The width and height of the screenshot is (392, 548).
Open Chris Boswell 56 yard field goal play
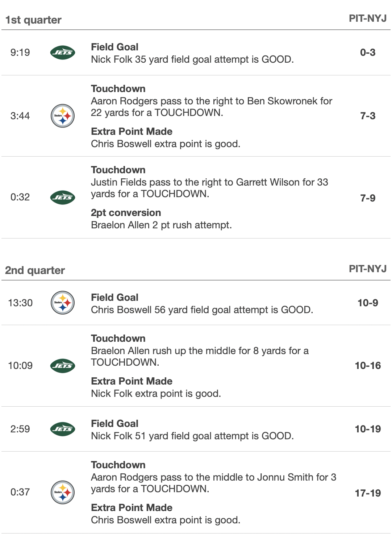[x=202, y=310]
